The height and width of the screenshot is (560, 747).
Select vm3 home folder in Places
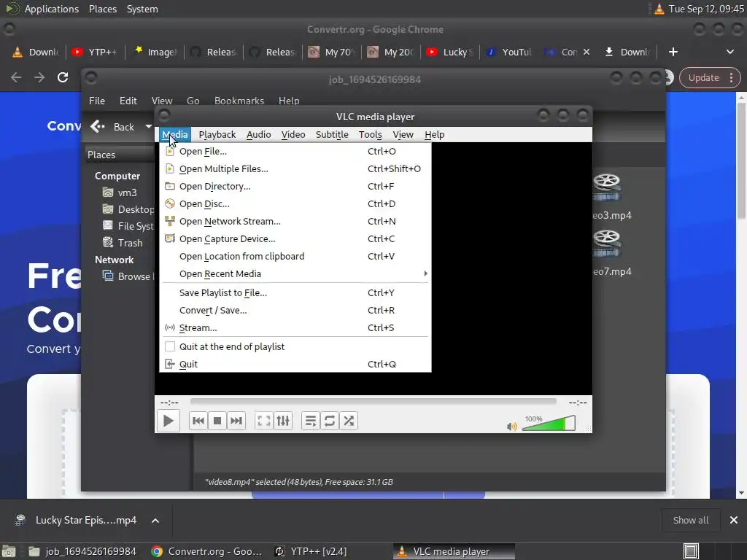(120, 192)
